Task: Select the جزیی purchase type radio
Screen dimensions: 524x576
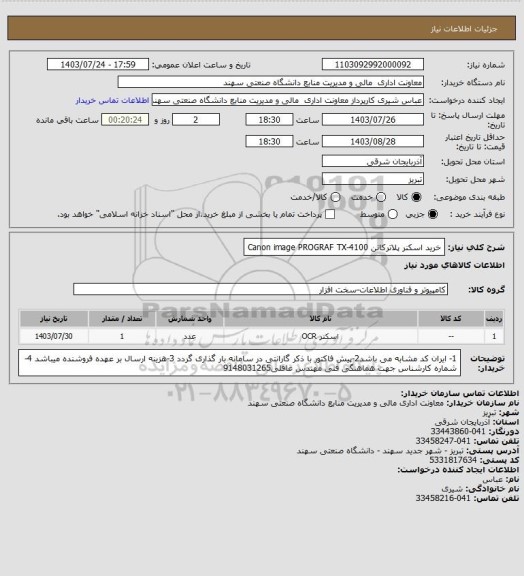Action: tap(433, 214)
